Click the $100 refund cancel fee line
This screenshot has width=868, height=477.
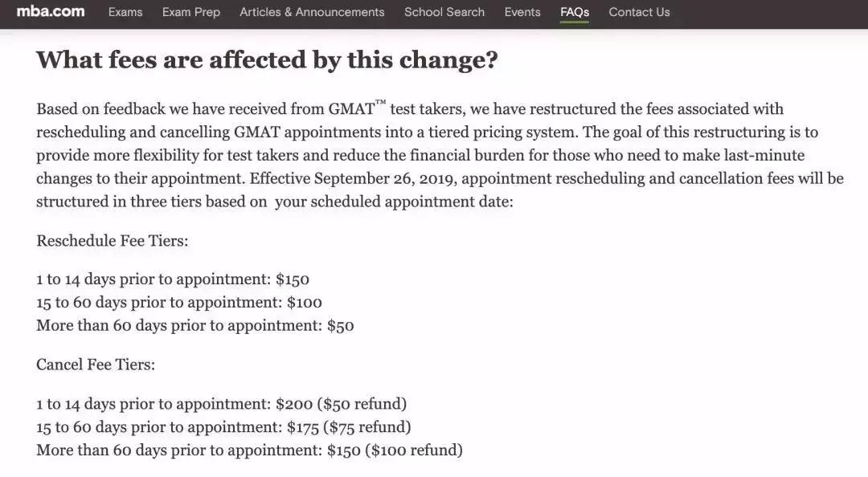[x=249, y=450]
